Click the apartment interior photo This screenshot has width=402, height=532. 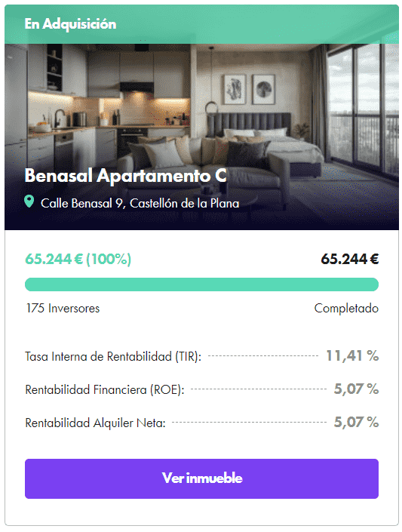coord(201,137)
